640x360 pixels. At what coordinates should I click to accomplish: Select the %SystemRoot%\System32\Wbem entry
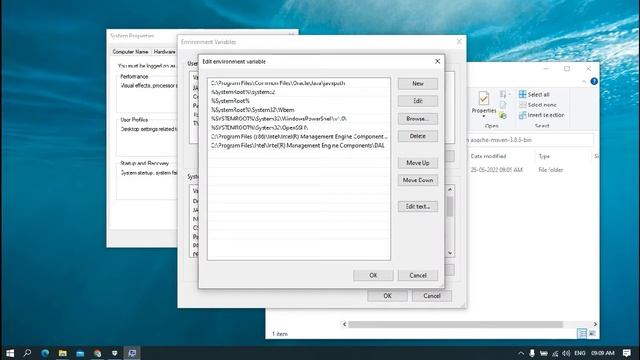pyautogui.click(x=298, y=110)
